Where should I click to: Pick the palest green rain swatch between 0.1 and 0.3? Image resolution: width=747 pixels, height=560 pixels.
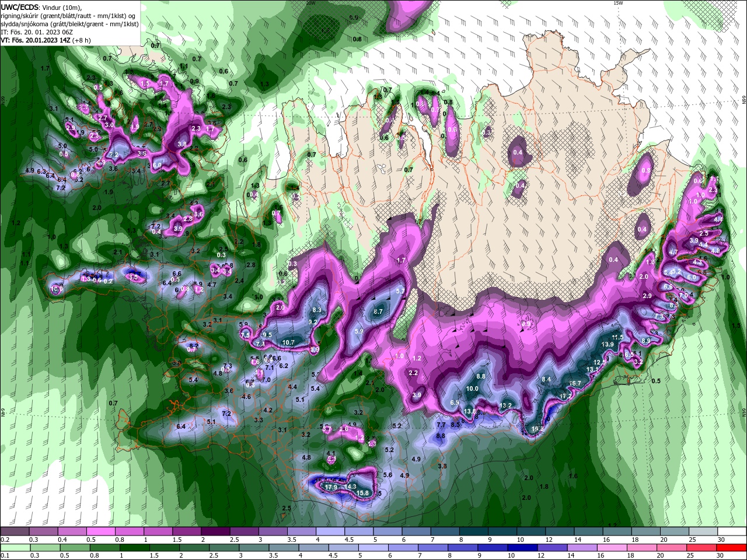[15, 548]
